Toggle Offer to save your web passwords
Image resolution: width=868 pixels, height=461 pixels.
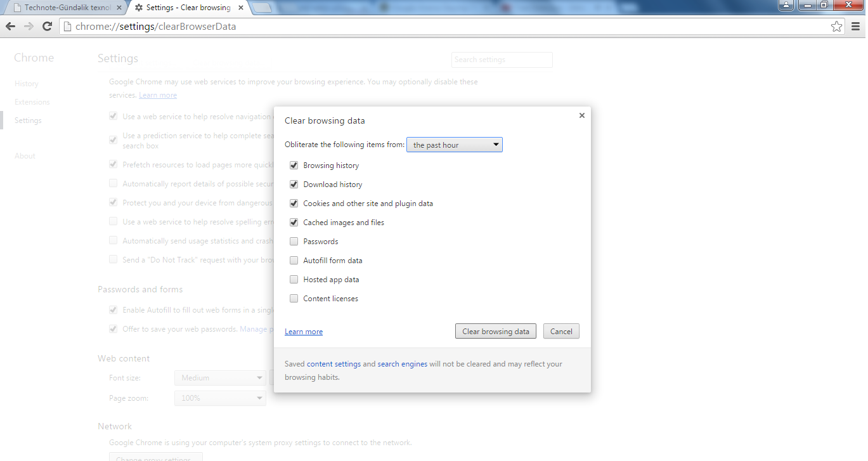[113, 329]
